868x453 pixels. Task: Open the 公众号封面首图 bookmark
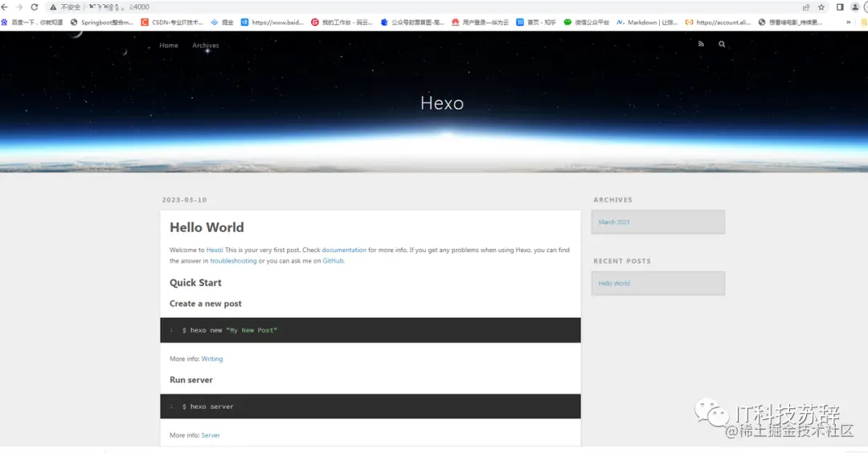[411, 22]
